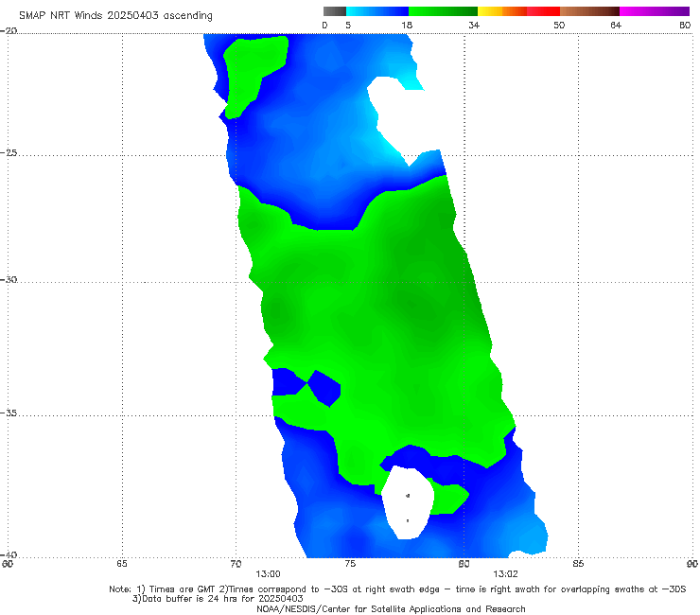
Task: Click the blue segment of the color bar
Action: pyautogui.click(x=377, y=11)
